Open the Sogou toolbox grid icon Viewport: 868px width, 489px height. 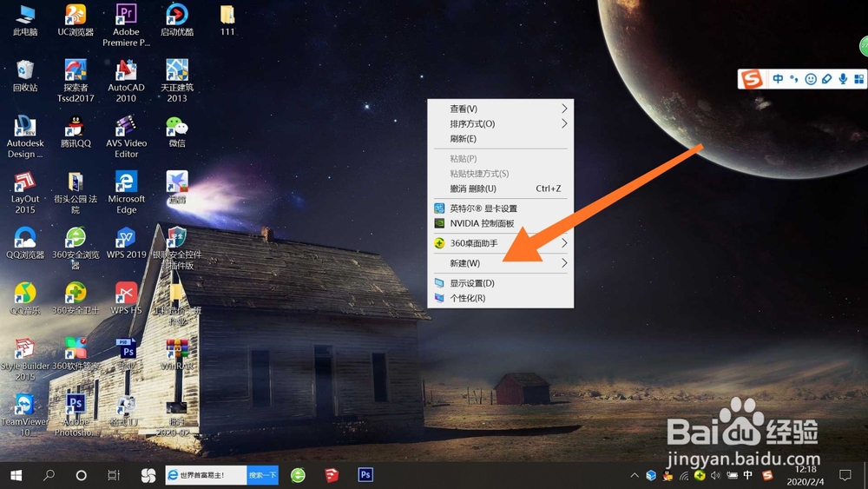click(x=859, y=79)
